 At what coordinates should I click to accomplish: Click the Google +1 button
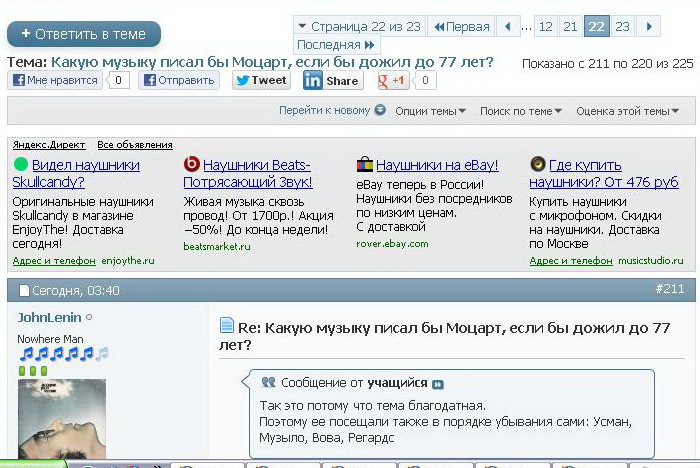392,81
